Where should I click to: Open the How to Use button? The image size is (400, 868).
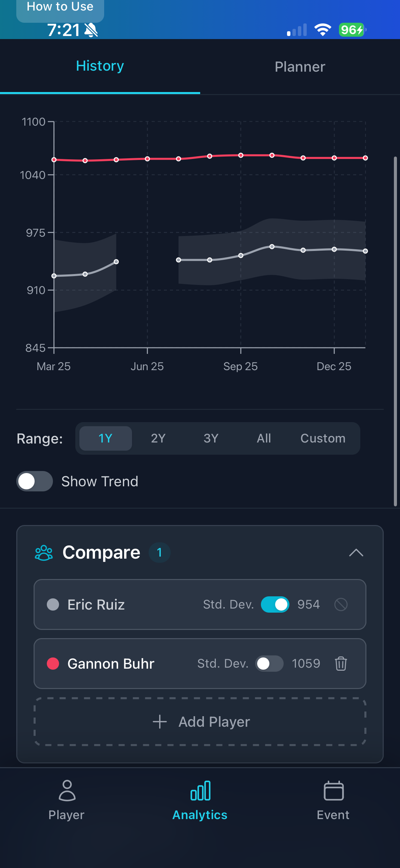point(60,8)
